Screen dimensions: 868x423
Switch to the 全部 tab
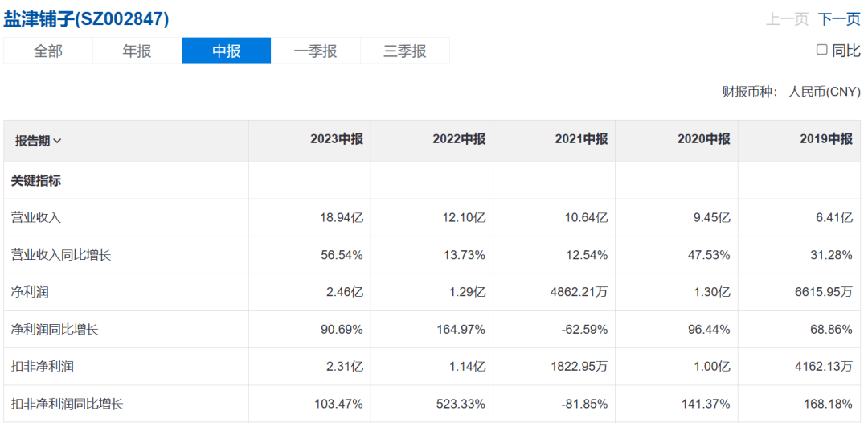pyautogui.click(x=48, y=51)
